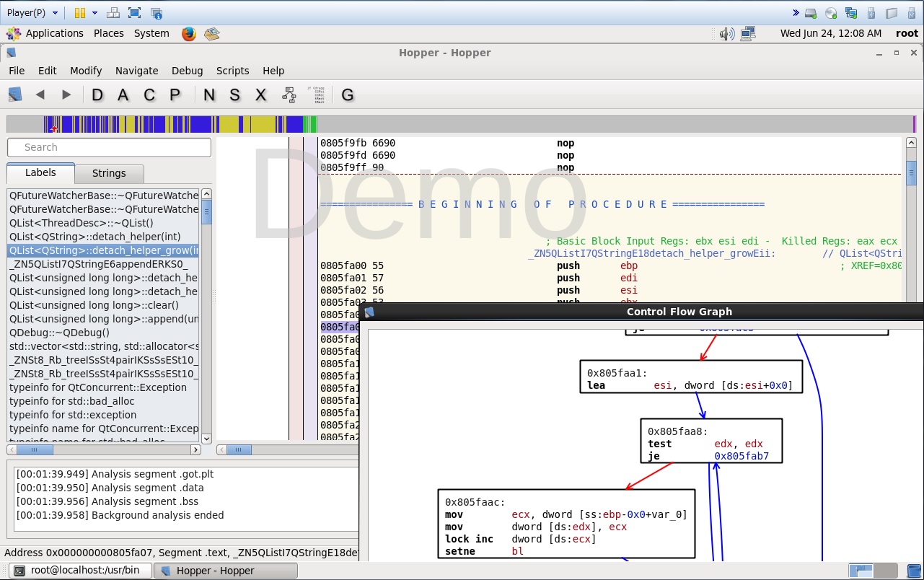Image resolution: width=924 pixels, height=580 pixels.
Task: Click the S toolbar button
Action: click(235, 95)
